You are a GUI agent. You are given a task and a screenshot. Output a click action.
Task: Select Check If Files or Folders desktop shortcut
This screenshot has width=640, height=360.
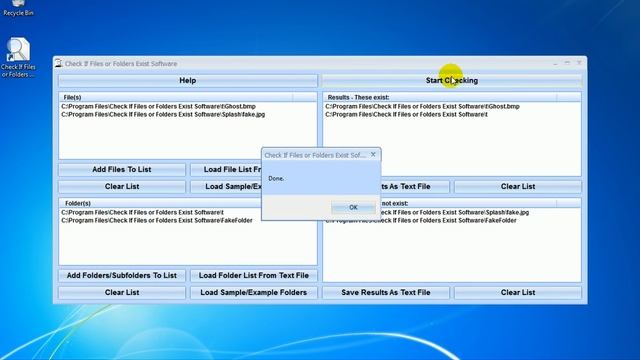point(18,57)
